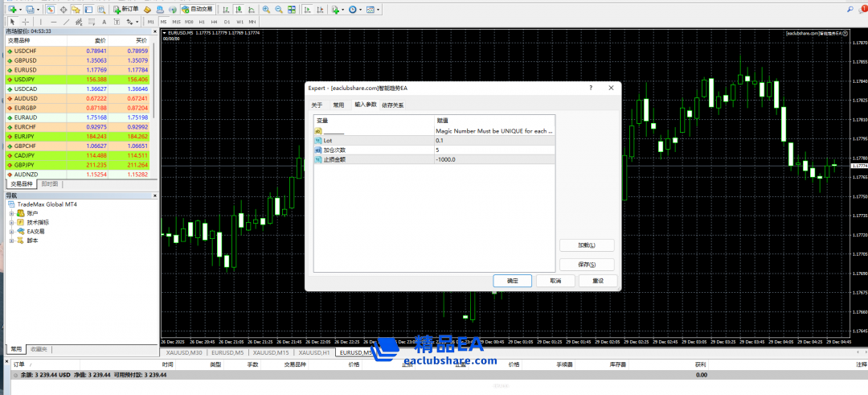This screenshot has width=868, height=395.
Task: Select the M15 timeframe button
Action: click(x=175, y=22)
